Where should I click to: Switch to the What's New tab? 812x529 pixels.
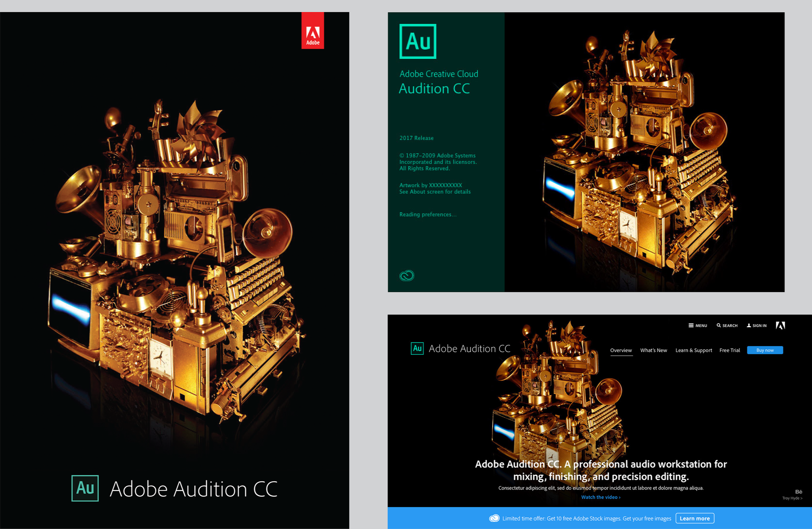click(653, 350)
